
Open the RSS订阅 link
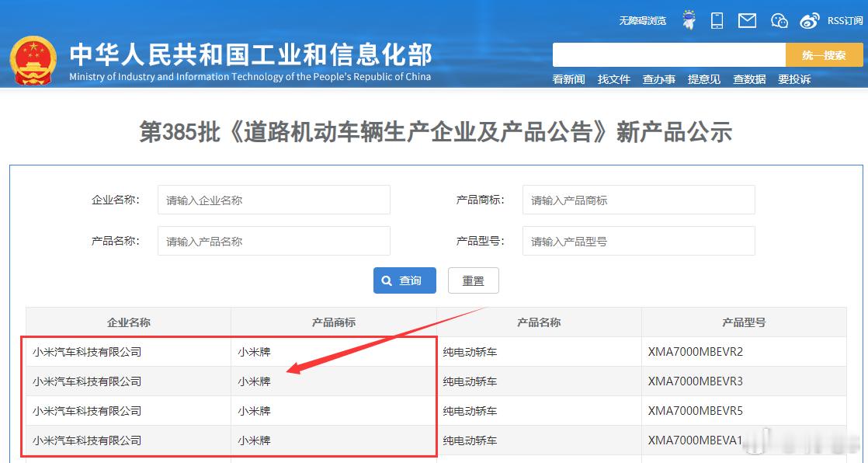pyautogui.click(x=845, y=20)
